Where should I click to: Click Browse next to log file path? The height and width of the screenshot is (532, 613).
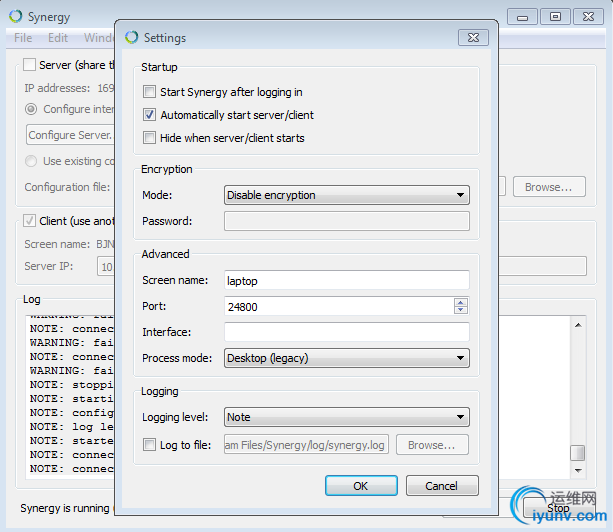click(x=432, y=445)
